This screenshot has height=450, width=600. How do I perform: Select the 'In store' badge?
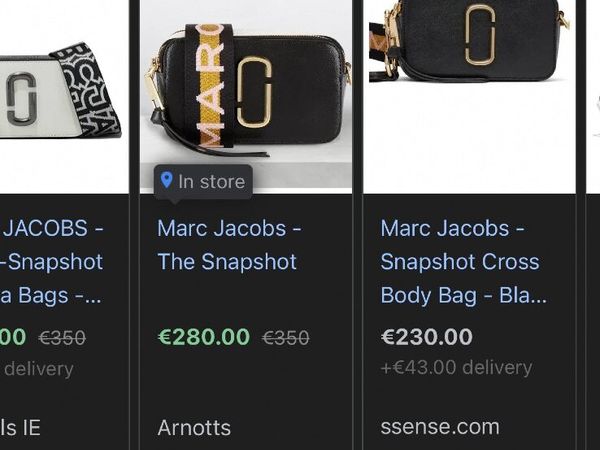point(203,181)
